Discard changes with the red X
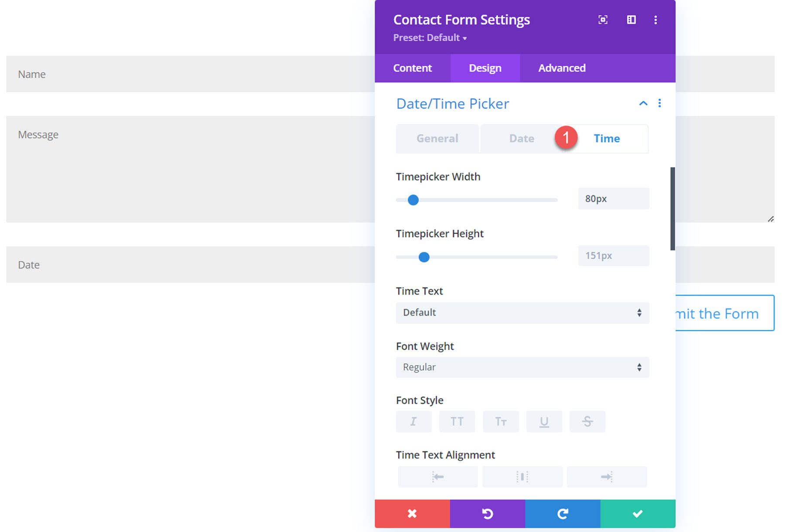 point(412,514)
